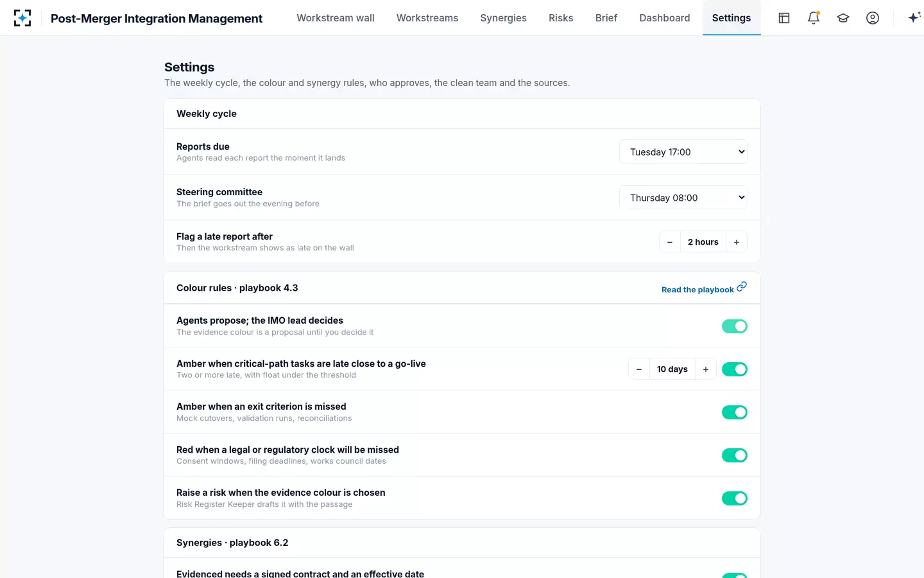Click 'Risk Register Keeper drafts it with the passage'
The image size is (924, 578).
pos(264,504)
